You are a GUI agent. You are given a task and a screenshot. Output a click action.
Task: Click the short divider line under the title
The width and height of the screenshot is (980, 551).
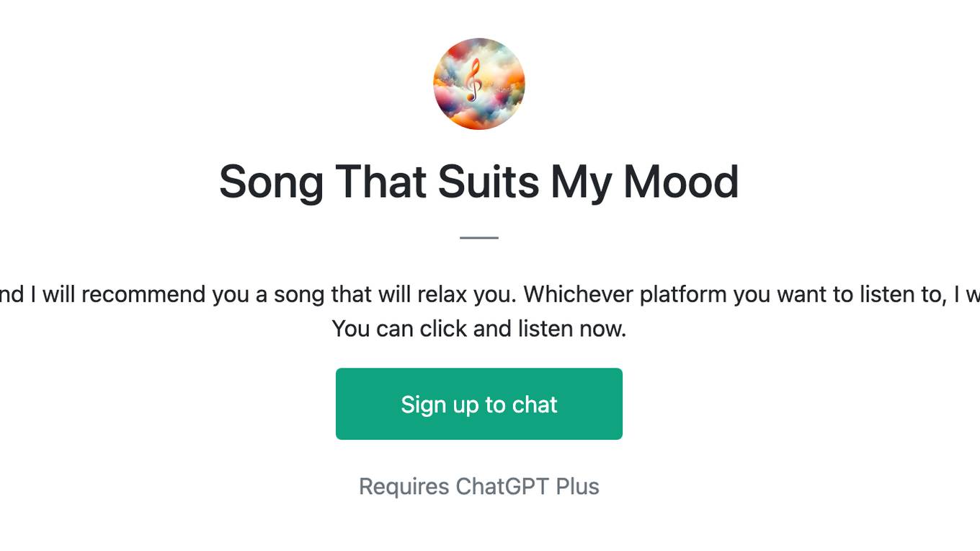(x=478, y=237)
